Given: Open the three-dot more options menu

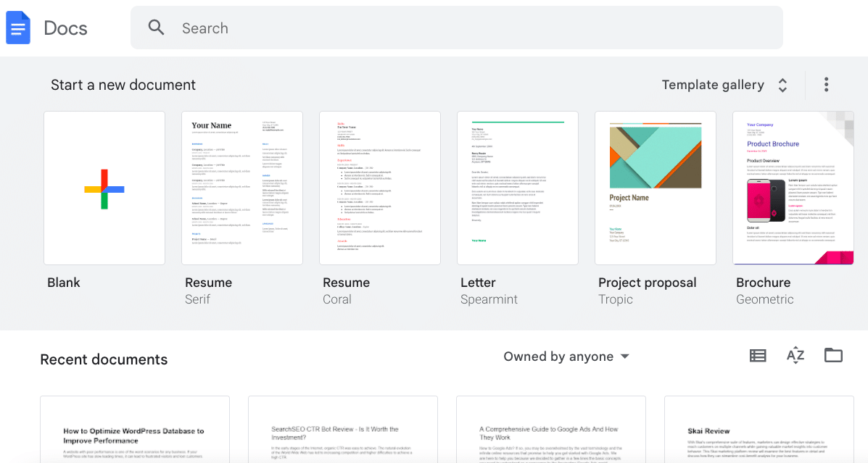Looking at the screenshot, I should pyautogui.click(x=826, y=85).
